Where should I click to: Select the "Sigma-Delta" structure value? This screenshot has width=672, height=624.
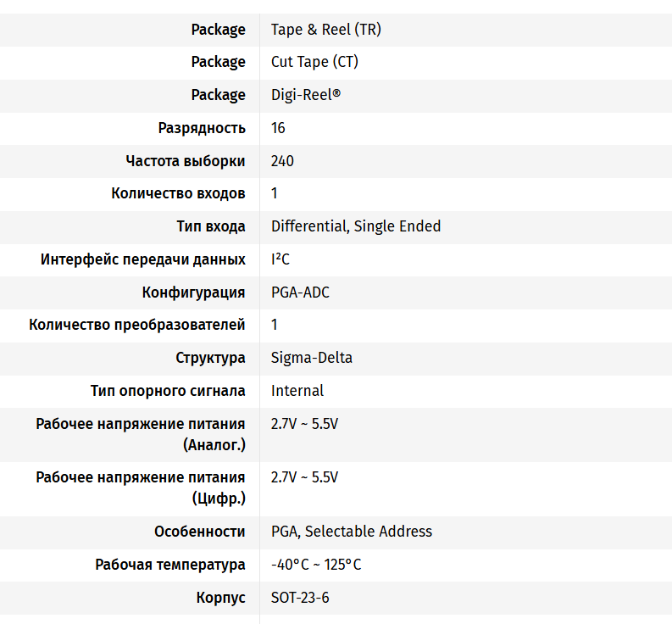click(x=312, y=358)
